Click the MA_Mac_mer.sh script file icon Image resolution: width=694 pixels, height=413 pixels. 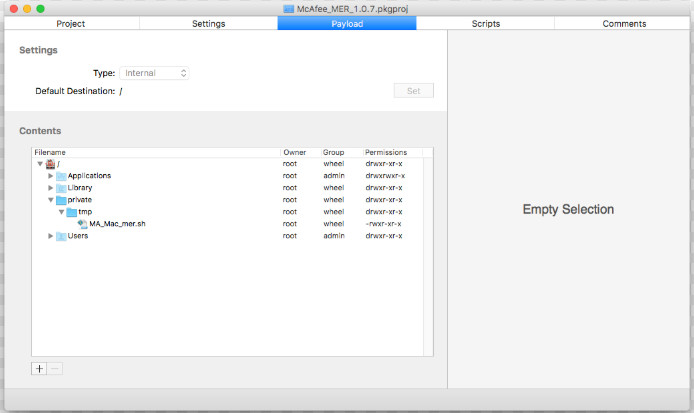point(82,224)
